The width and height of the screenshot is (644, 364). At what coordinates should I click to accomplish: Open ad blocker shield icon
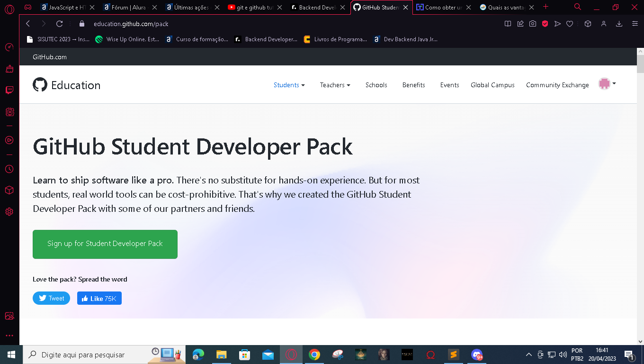pyautogui.click(x=545, y=24)
